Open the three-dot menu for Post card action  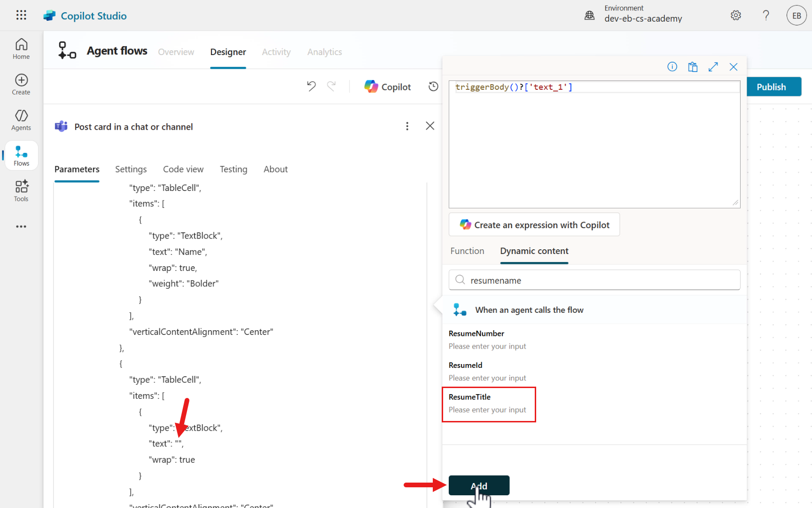(407, 126)
